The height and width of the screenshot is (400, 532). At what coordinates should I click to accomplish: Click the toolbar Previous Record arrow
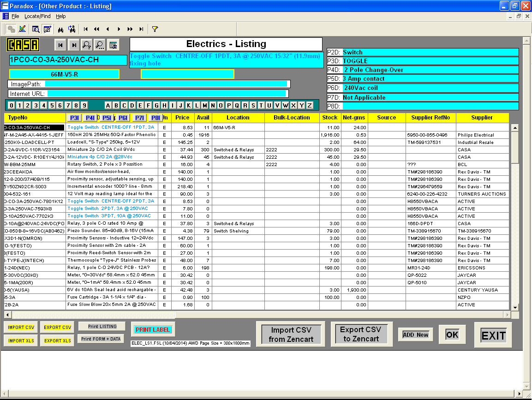[108, 29]
